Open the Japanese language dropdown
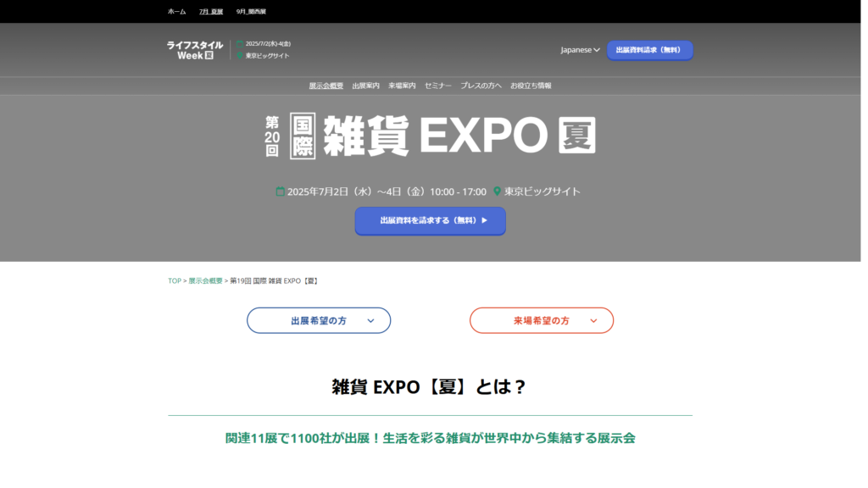The image size is (868, 488). (x=580, y=50)
